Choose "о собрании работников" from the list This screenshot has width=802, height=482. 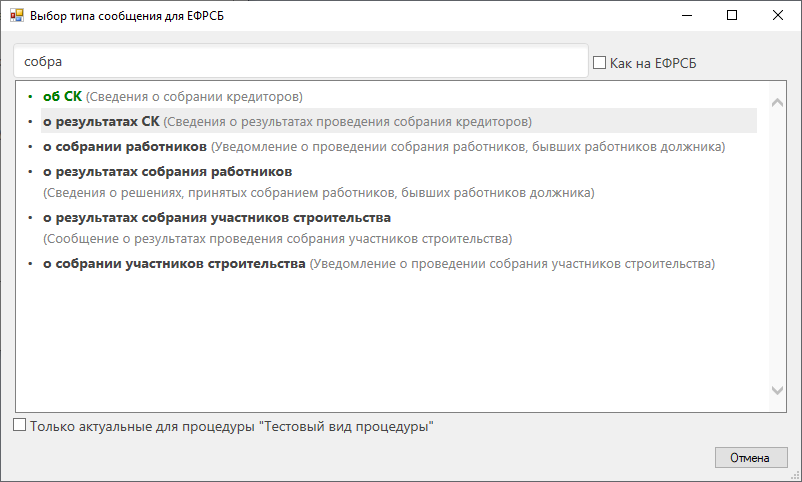point(124,147)
